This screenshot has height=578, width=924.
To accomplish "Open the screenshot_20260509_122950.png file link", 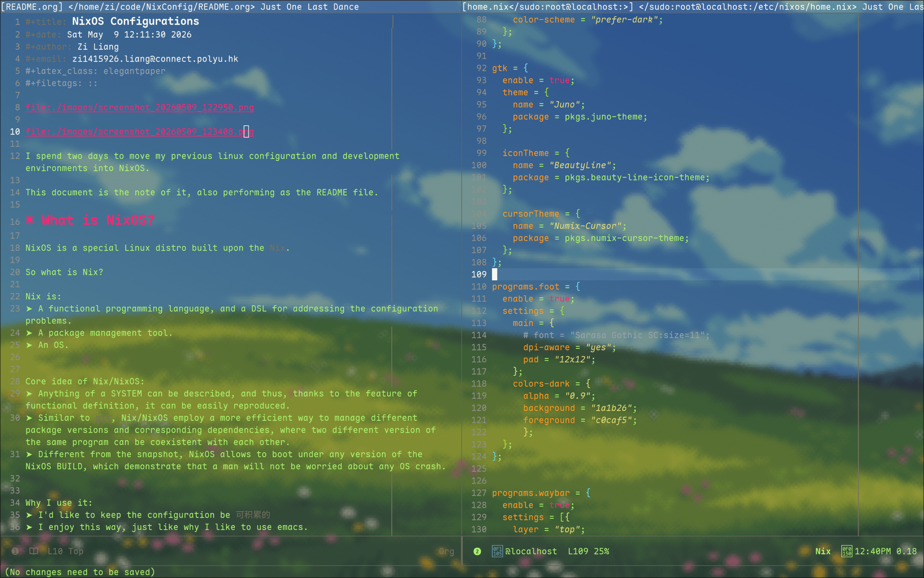I will 140,107.
